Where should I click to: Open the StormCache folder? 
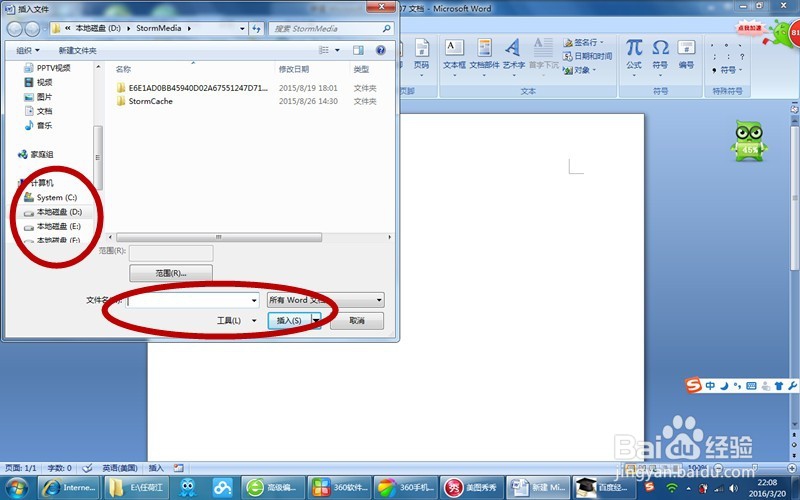click(151, 101)
